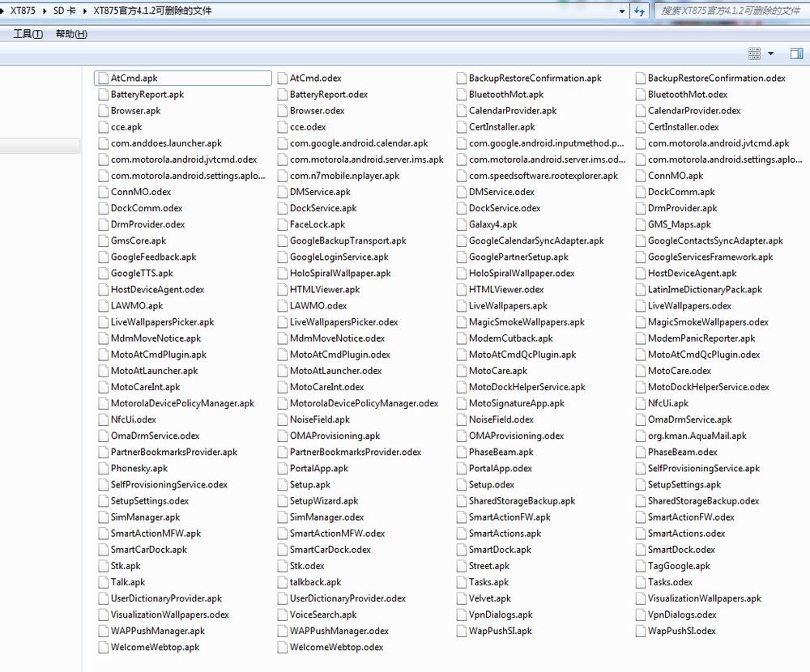Select the WelcomeWebtop.odex file icon

coord(282,647)
